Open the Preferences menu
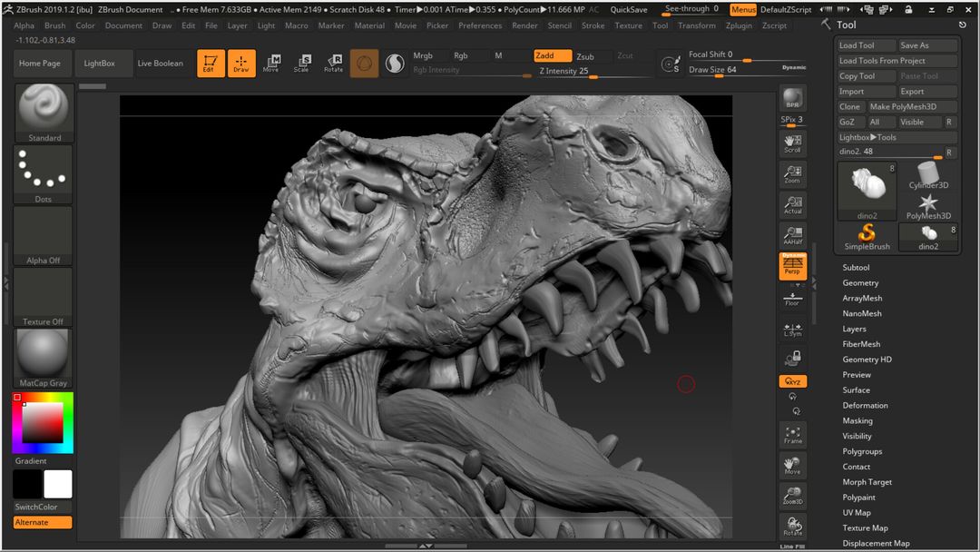 click(480, 25)
